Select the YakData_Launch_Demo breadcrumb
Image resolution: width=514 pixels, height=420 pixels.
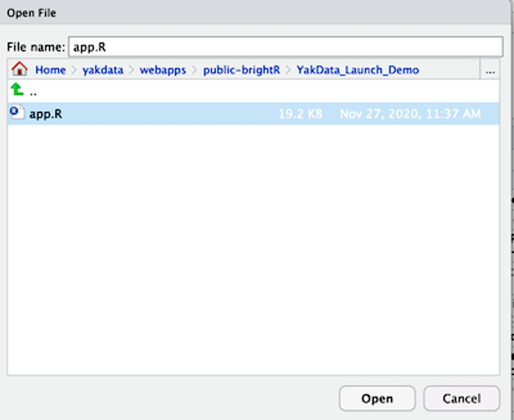(357, 70)
